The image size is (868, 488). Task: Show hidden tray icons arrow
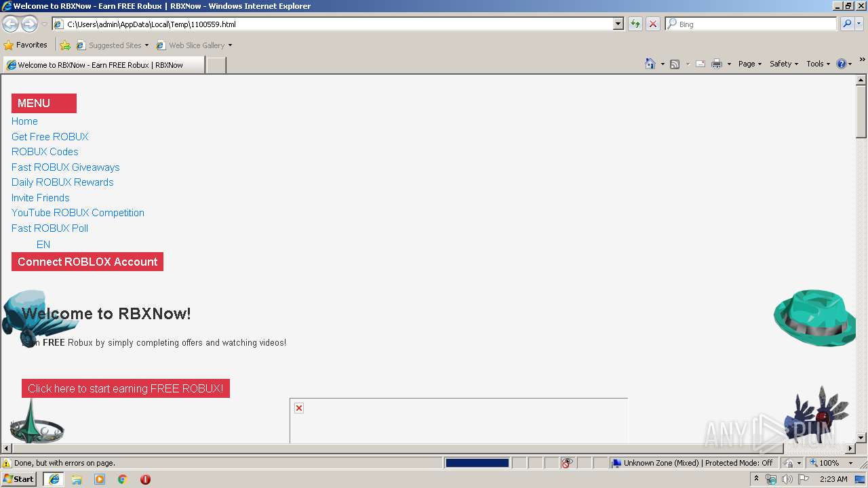coord(756,479)
